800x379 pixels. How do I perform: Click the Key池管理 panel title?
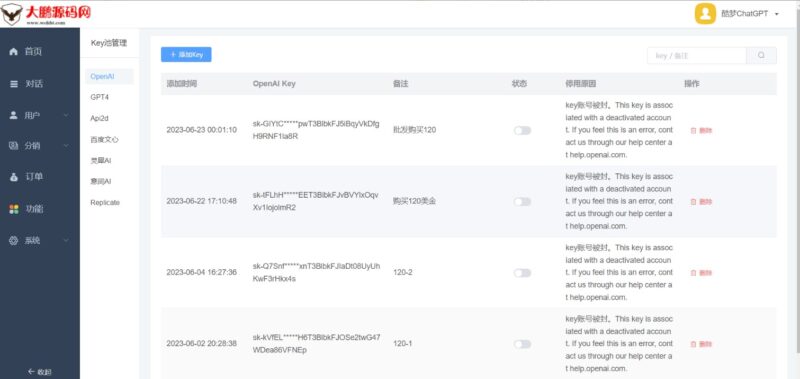pos(109,43)
